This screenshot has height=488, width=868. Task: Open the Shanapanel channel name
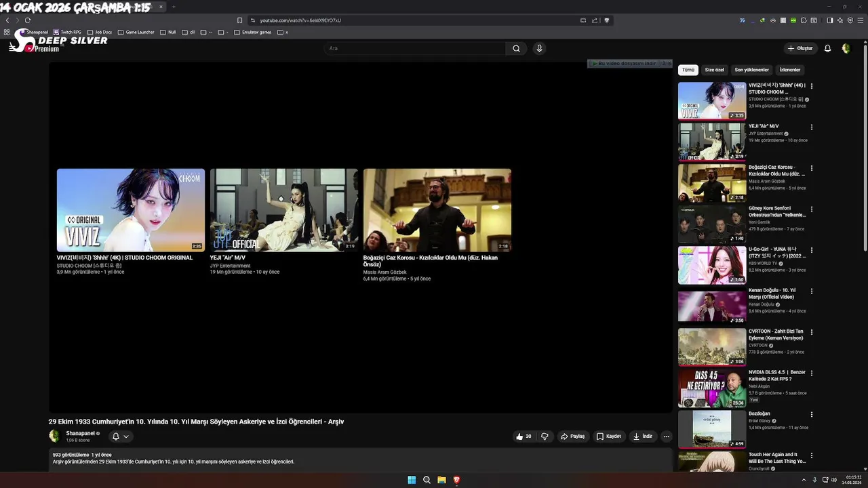[x=80, y=433]
